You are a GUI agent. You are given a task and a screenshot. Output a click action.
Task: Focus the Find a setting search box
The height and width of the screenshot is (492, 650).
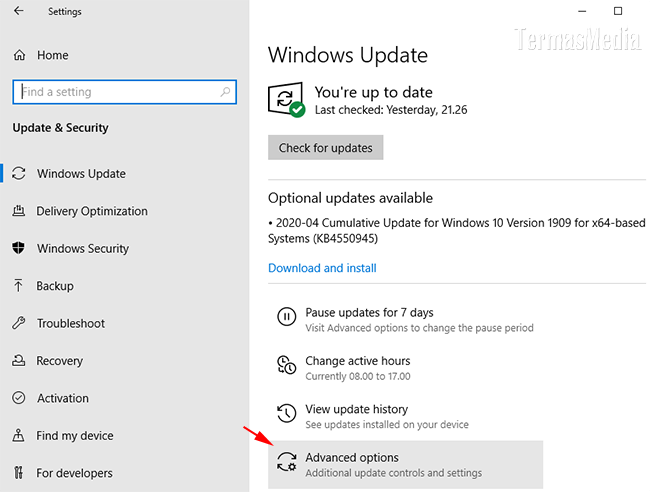point(124,92)
